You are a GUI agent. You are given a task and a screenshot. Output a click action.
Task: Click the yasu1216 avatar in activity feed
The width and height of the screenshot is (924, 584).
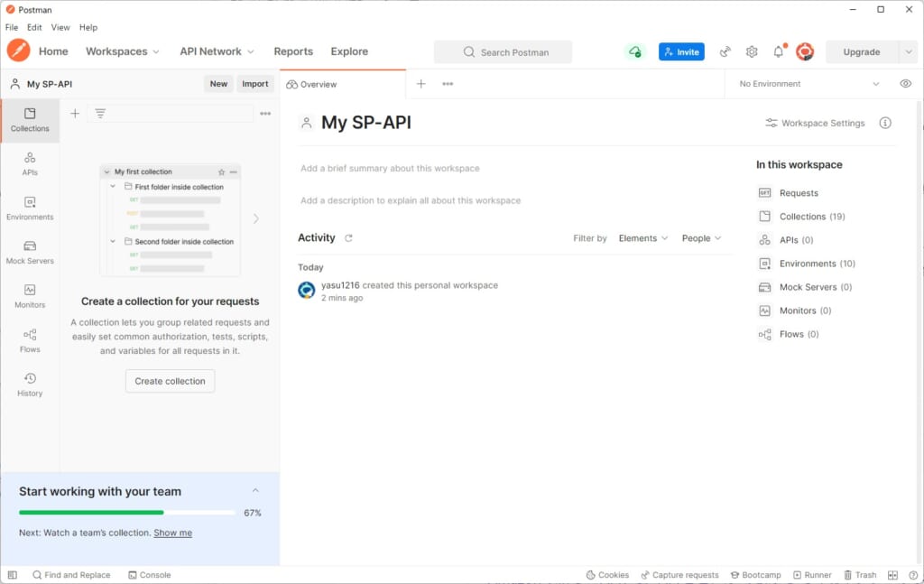pos(307,290)
